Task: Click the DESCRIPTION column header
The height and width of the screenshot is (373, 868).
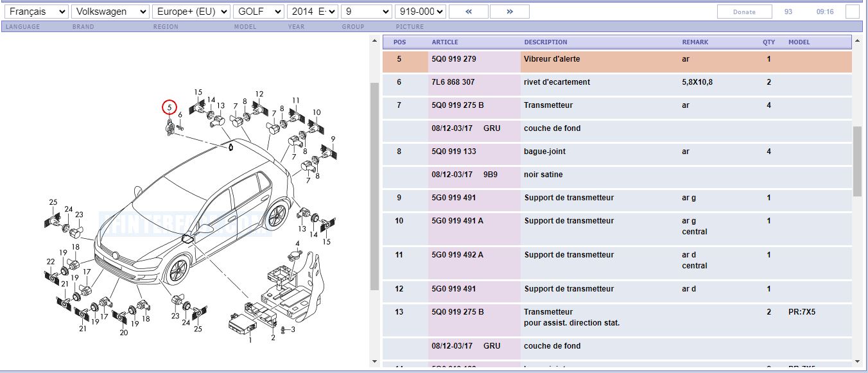Action: (546, 42)
